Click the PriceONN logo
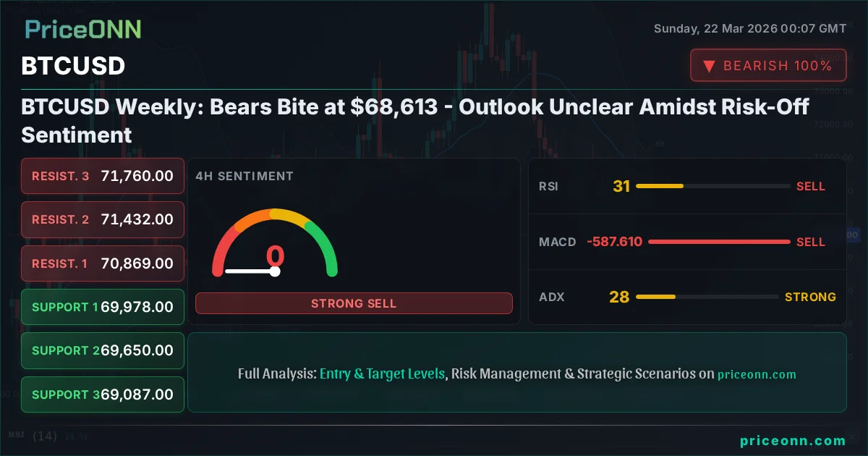This screenshot has height=456, width=868. tap(82, 30)
